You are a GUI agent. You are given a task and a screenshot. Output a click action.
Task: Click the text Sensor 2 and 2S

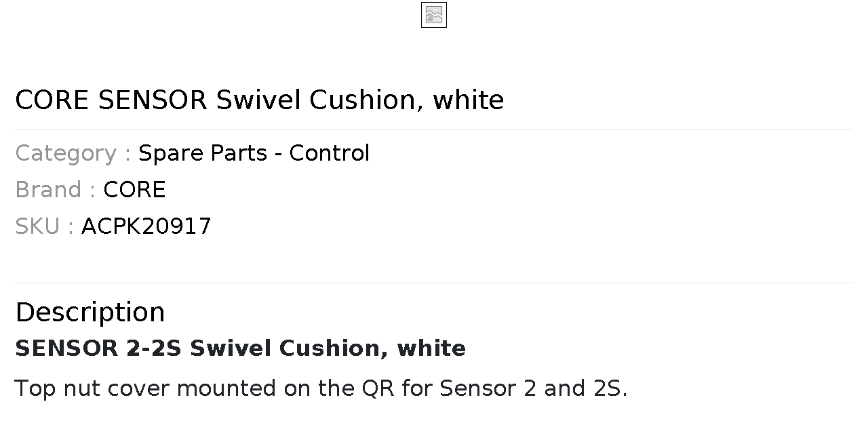[x=533, y=388]
